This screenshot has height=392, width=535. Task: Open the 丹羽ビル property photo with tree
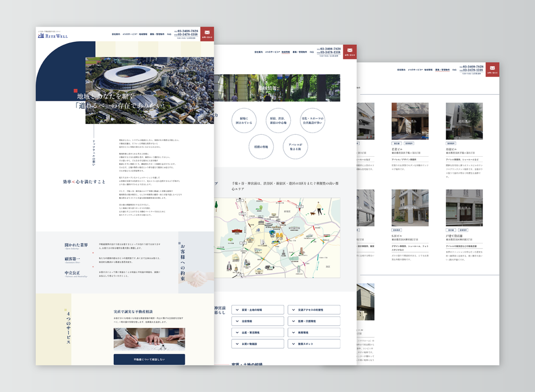coord(464,121)
